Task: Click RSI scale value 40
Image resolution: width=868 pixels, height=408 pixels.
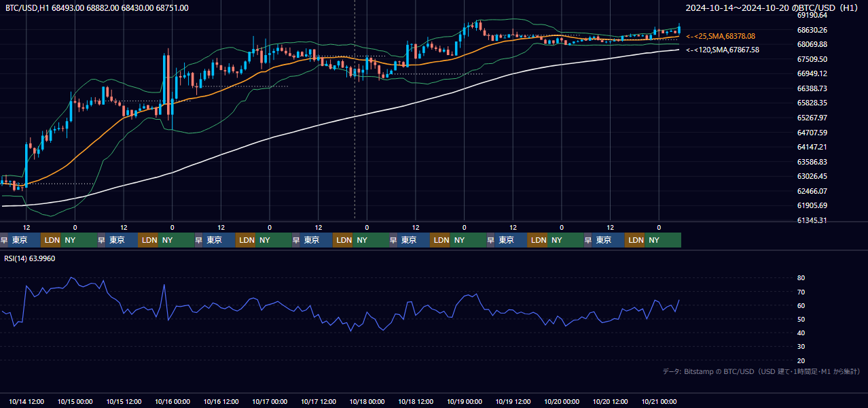Action: [801, 333]
